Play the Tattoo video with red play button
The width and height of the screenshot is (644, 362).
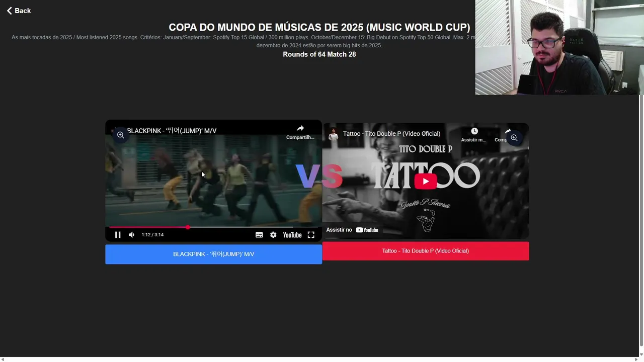pos(426,181)
